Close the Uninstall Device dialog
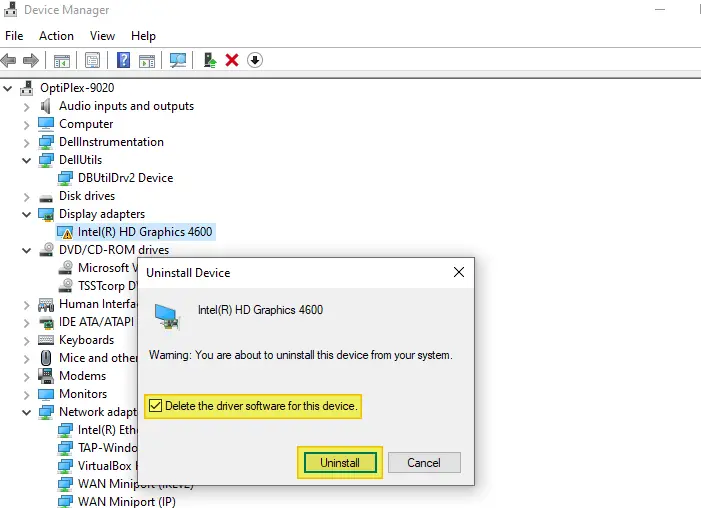This screenshot has width=701, height=508. [459, 272]
